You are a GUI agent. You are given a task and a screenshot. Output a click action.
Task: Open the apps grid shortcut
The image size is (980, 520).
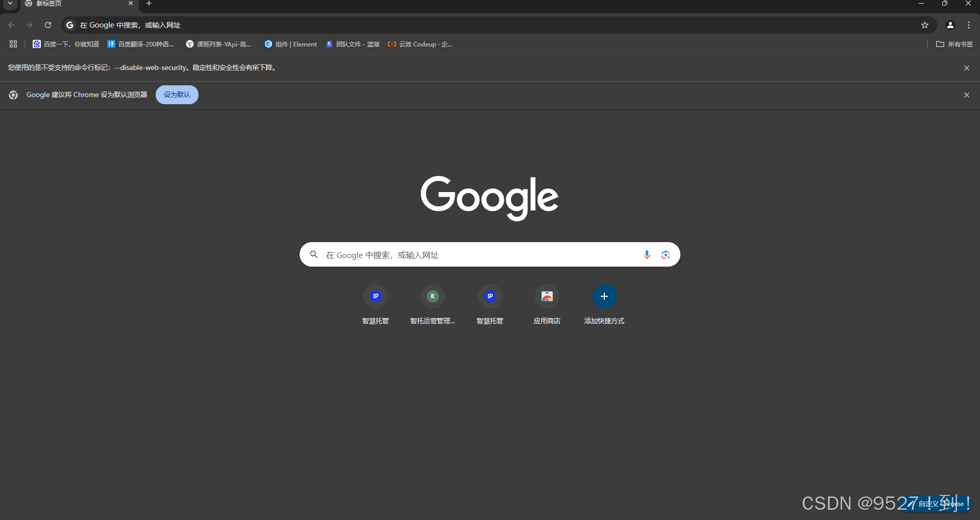[13, 44]
